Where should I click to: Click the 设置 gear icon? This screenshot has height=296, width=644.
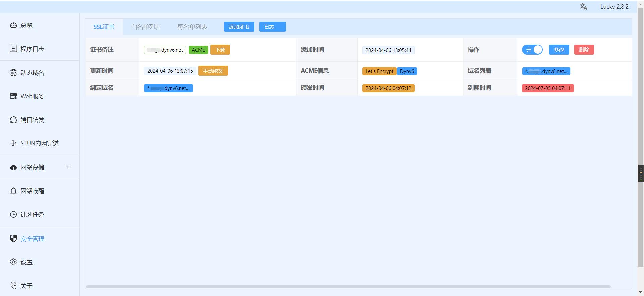coord(13,262)
